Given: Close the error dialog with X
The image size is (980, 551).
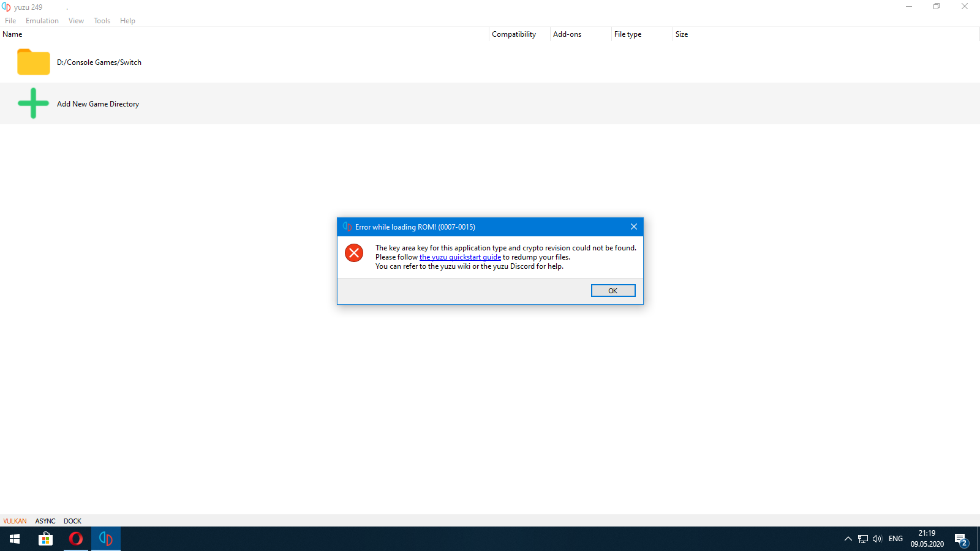Looking at the screenshot, I should pyautogui.click(x=634, y=227).
